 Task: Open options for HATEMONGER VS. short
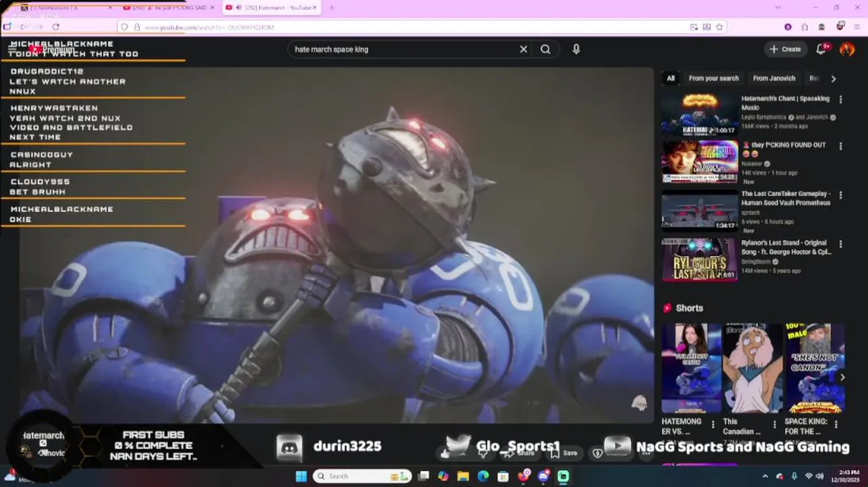click(713, 424)
